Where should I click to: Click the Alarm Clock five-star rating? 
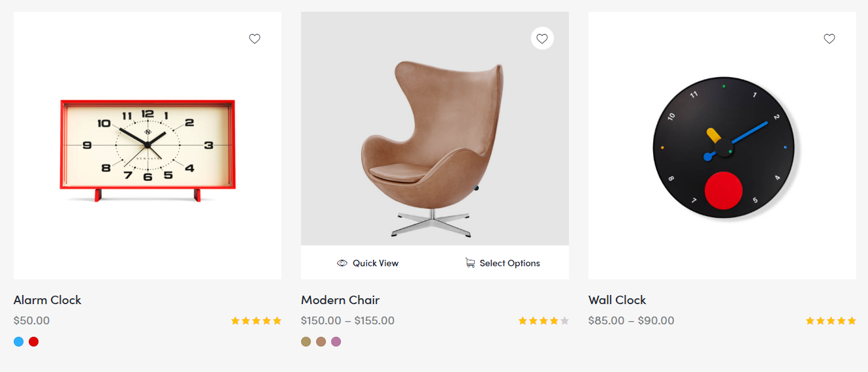256,320
